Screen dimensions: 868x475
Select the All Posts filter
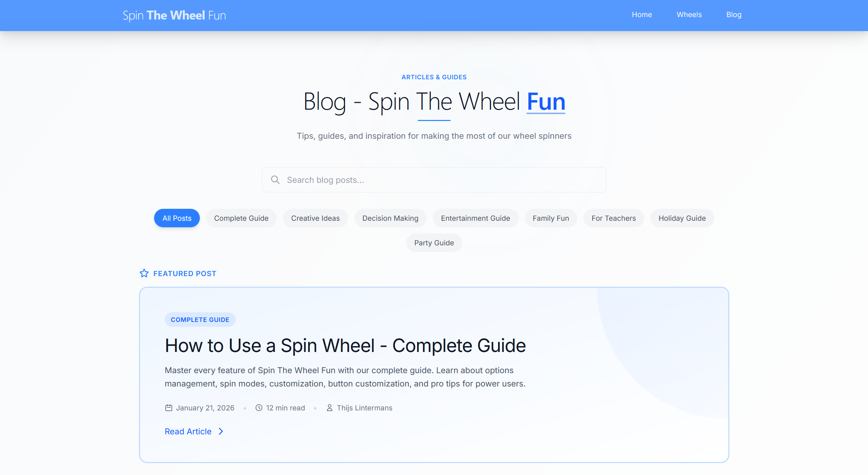(177, 218)
